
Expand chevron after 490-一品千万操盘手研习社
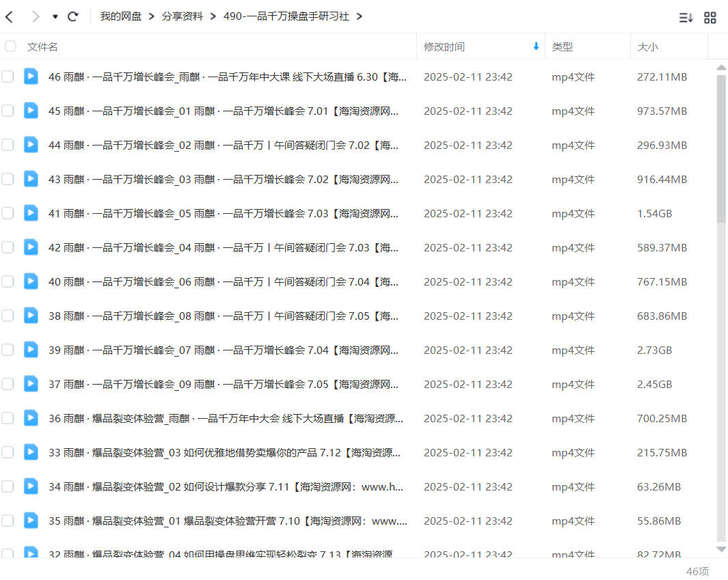tap(360, 16)
